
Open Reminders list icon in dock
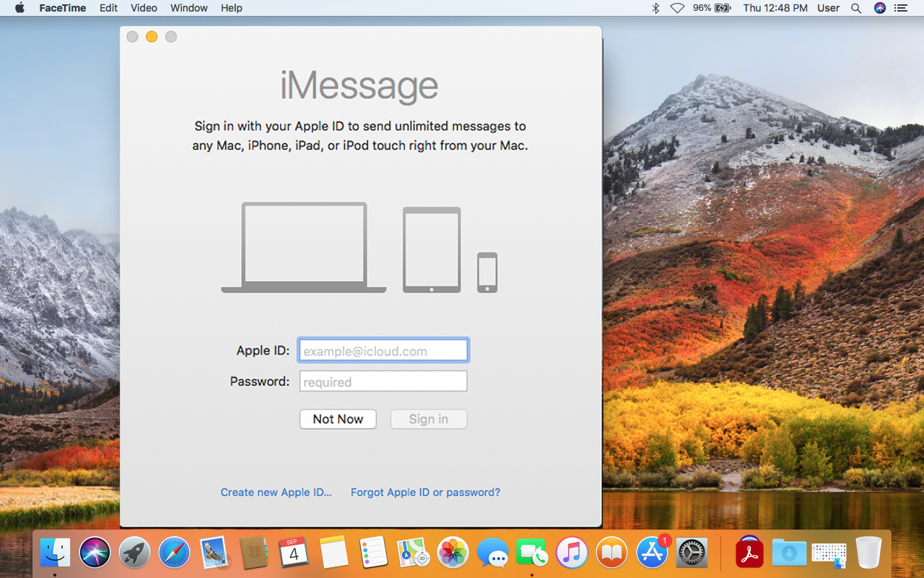(x=373, y=553)
